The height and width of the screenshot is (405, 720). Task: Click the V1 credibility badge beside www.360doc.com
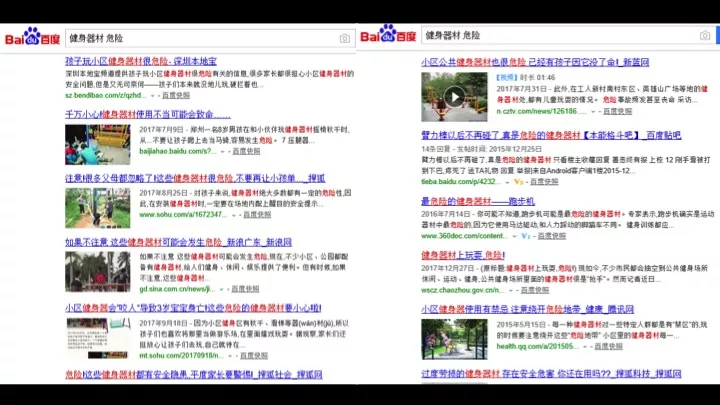[526, 236]
